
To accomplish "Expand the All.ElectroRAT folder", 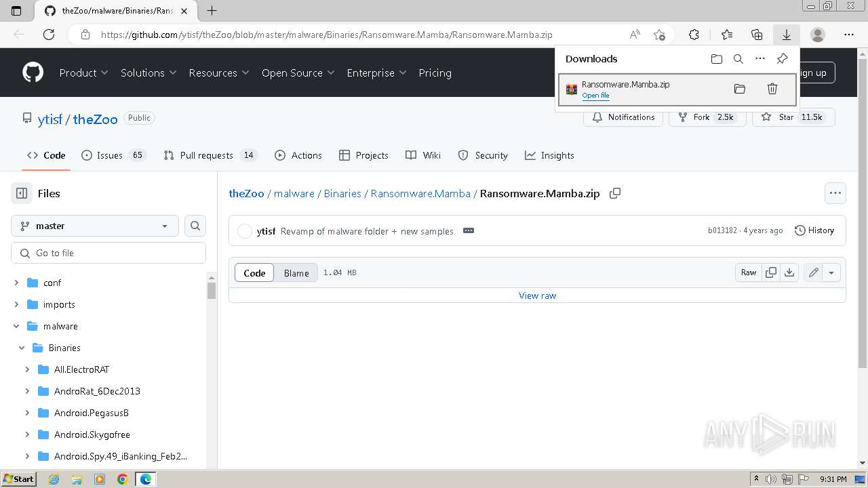I will click(x=27, y=369).
